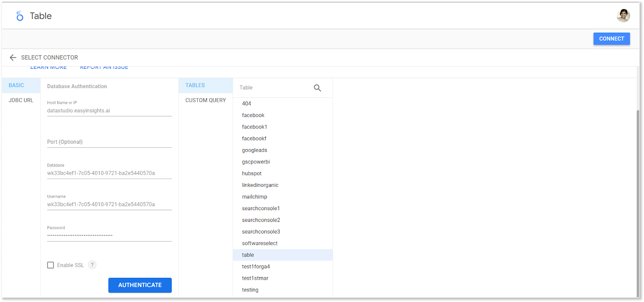Select the facebook table

(x=283, y=115)
